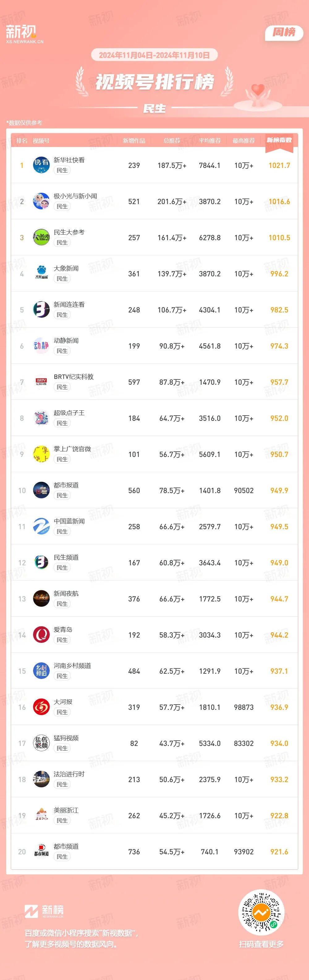The image size is (309, 980).
Task: Sort by 总推荐 column header
Action: click(x=171, y=141)
